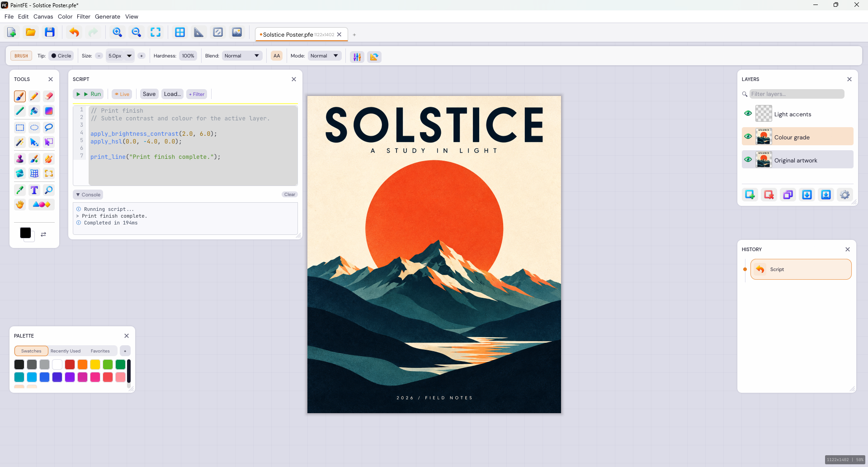Select the Eraser tool
The height and width of the screenshot is (467, 868).
pyautogui.click(x=49, y=96)
